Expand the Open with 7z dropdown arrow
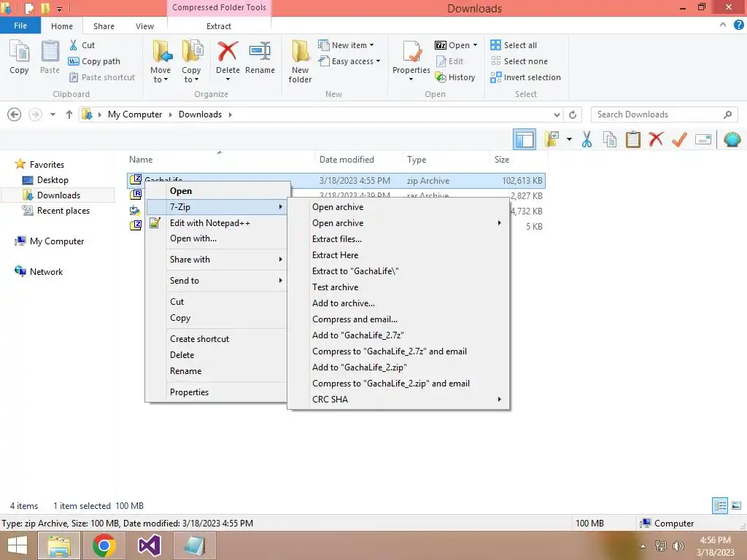 pyautogui.click(x=475, y=45)
